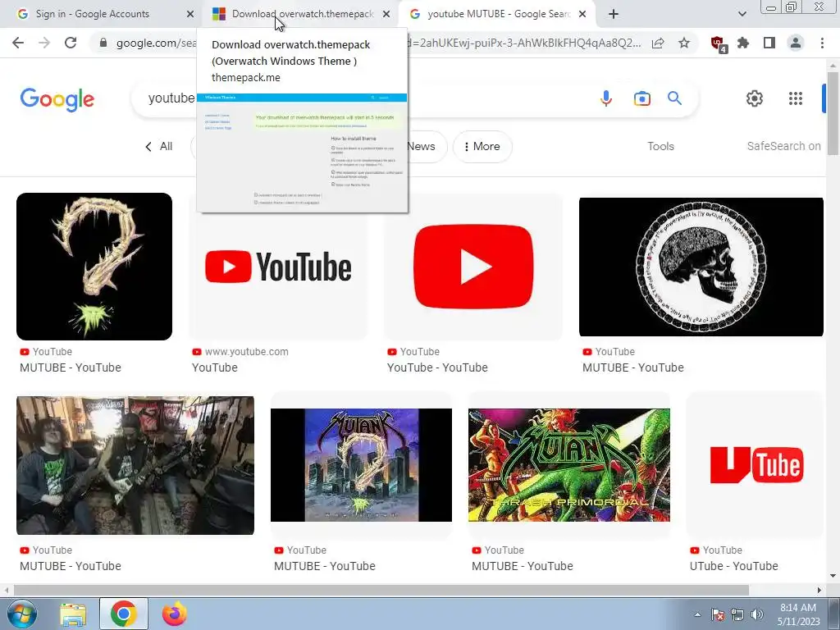Open Google quick settings gear
Image resolution: width=840 pixels, height=630 pixels.
click(x=755, y=98)
